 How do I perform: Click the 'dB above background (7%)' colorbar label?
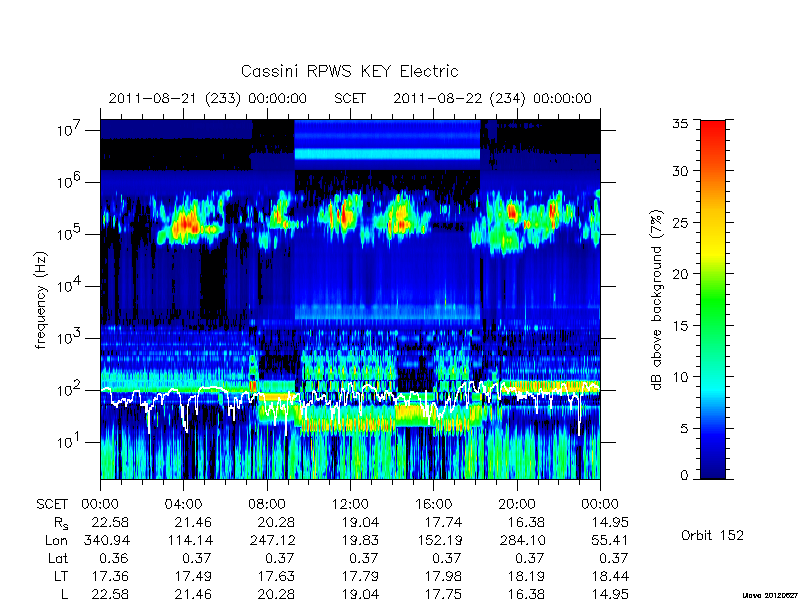(x=658, y=300)
